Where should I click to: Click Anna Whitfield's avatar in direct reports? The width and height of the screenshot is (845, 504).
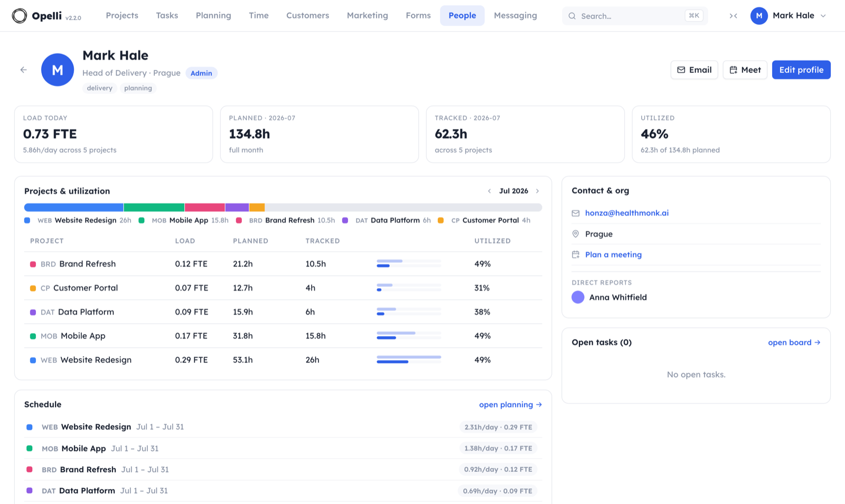(x=578, y=297)
